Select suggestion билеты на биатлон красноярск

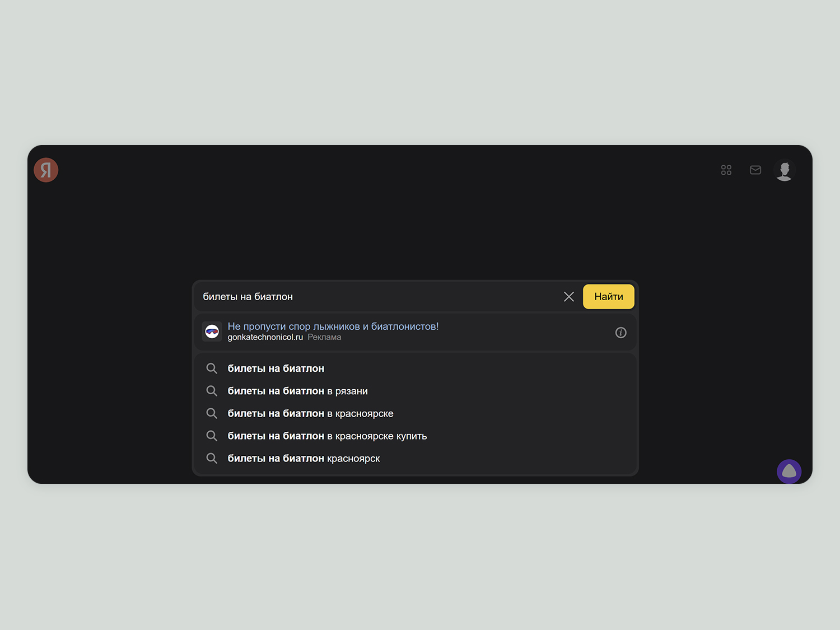coord(415,458)
